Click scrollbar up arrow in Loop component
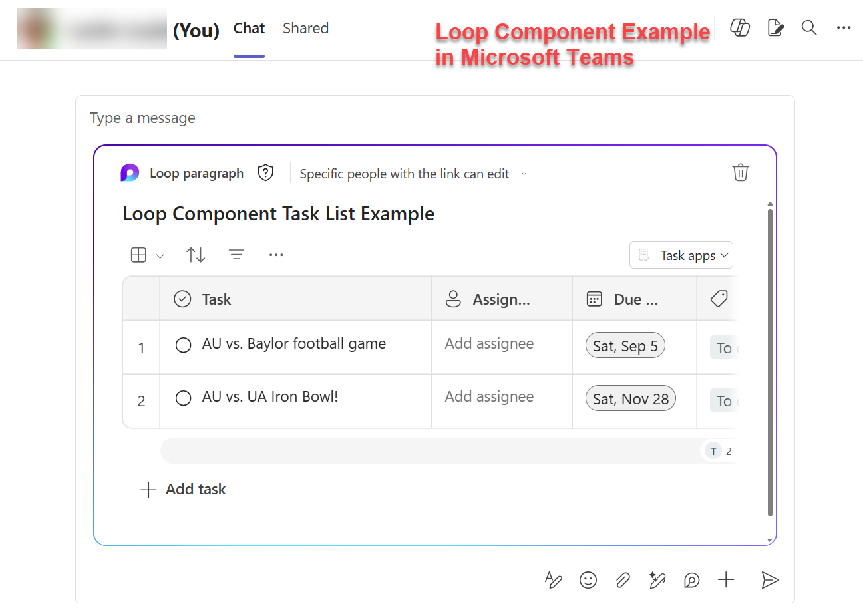Image resolution: width=863 pixels, height=616 pixels. pos(770,204)
